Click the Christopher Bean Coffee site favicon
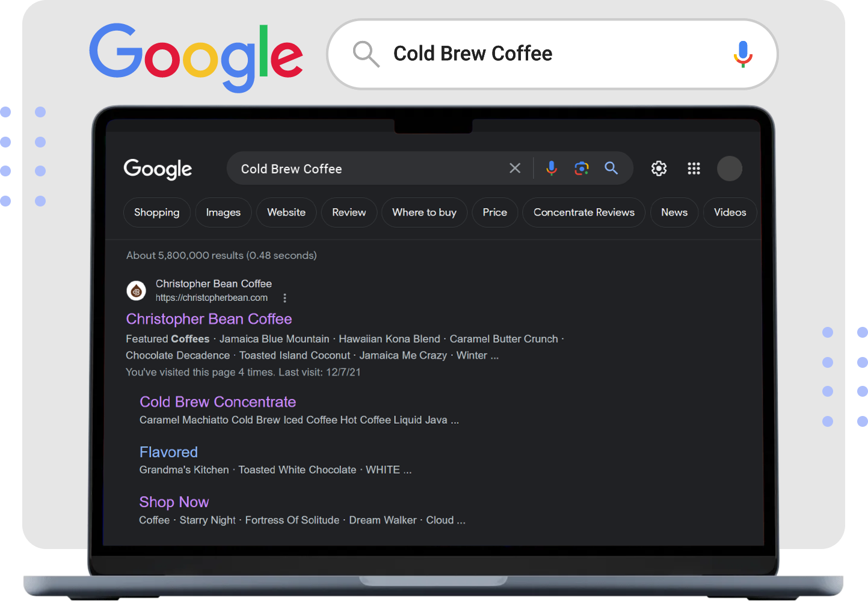This screenshot has width=868, height=602. [137, 291]
